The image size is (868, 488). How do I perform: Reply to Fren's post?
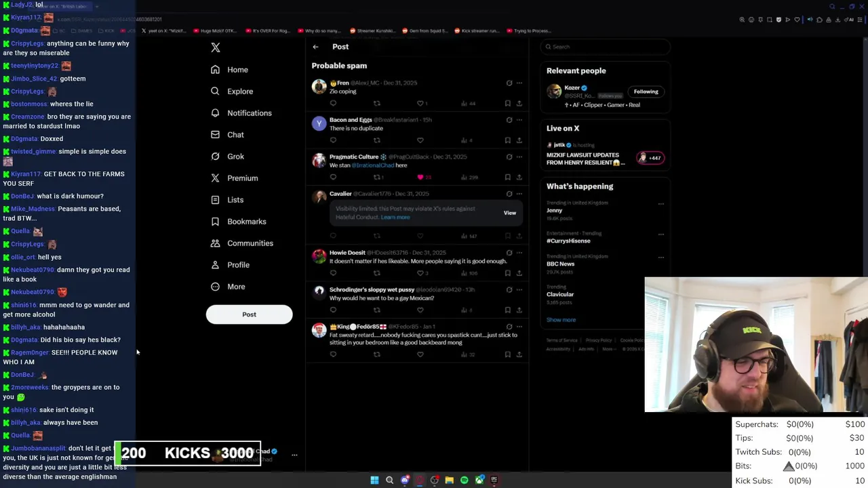(333, 104)
